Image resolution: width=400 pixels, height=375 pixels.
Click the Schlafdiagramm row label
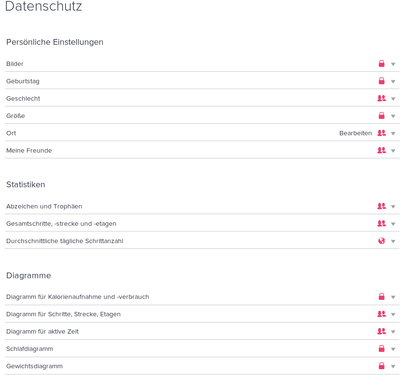pyautogui.click(x=30, y=349)
